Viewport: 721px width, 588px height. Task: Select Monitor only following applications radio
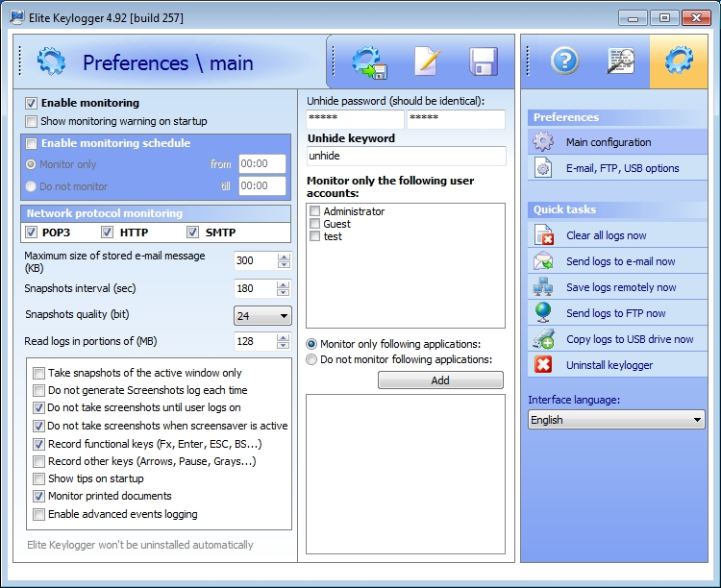(x=311, y=344)
